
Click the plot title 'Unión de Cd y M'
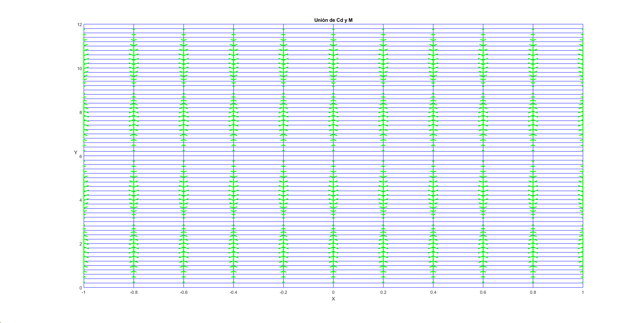333,20
